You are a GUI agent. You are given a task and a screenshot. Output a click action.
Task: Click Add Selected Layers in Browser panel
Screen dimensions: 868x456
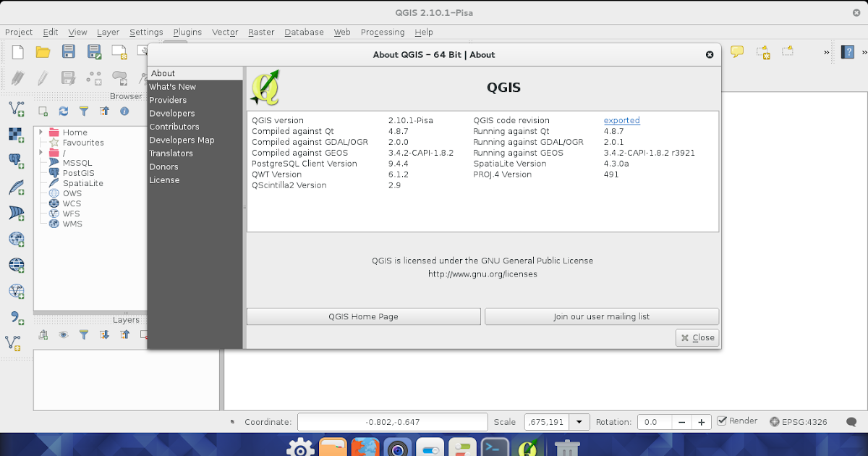pyautogui.click(x=43, y=111)
